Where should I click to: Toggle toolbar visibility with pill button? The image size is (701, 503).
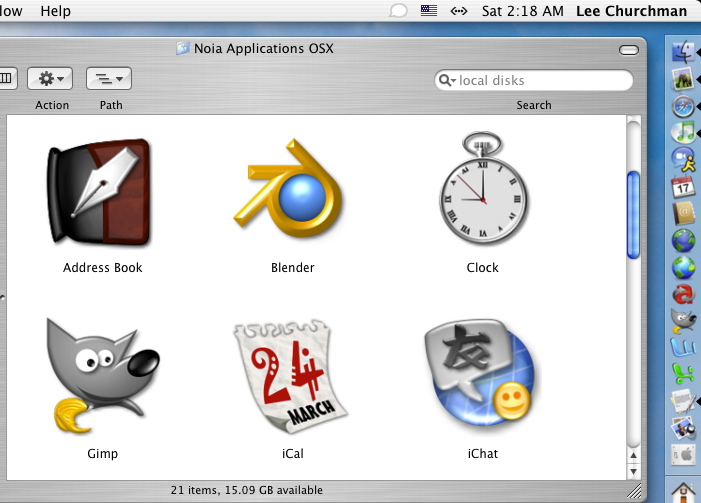pos(628,49)
